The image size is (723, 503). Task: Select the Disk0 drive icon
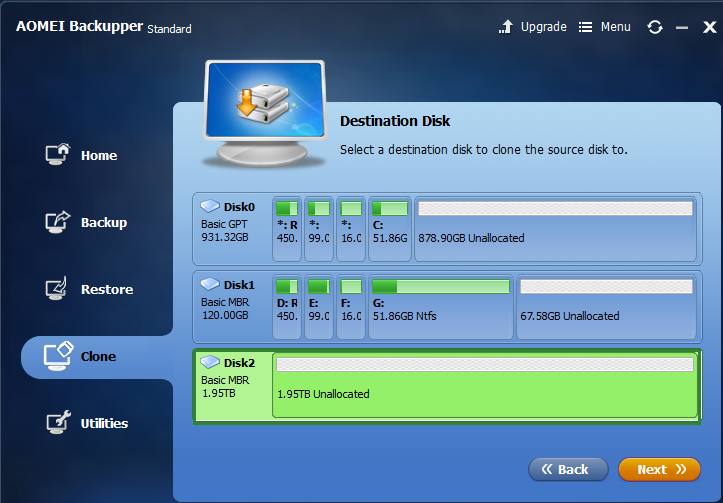coord(210,206)
